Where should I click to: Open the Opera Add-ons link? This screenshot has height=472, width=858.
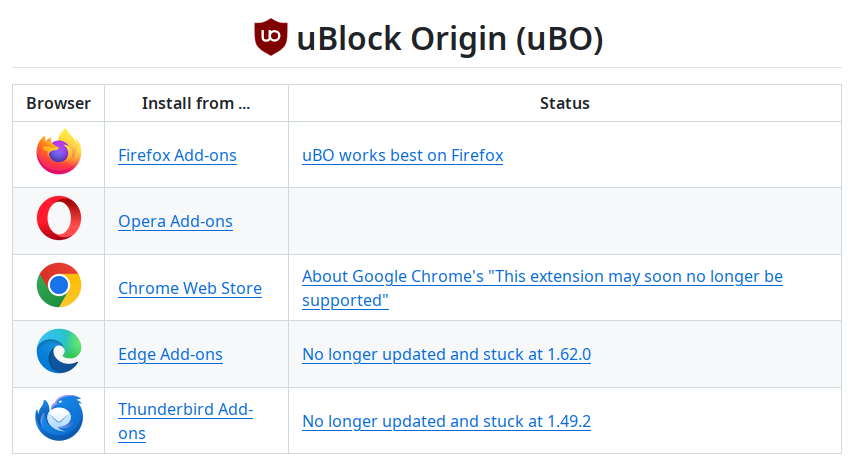click(175, 222)
